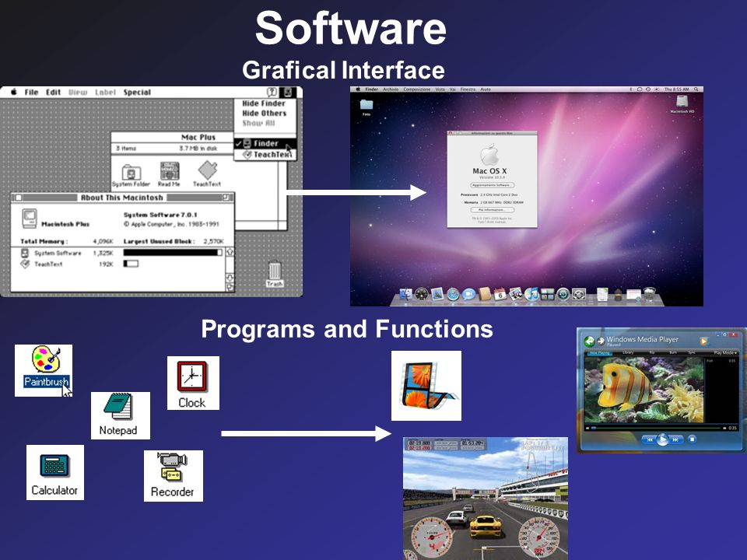Select checked Finder entry in application menu
This screenshot has width=747, height=560.
point(265,143)
